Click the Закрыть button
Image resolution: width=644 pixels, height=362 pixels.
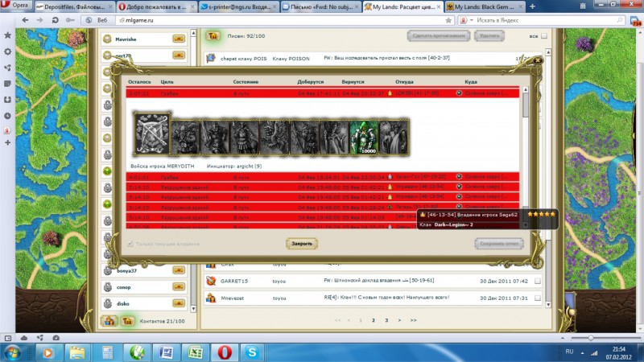point(302,244)
